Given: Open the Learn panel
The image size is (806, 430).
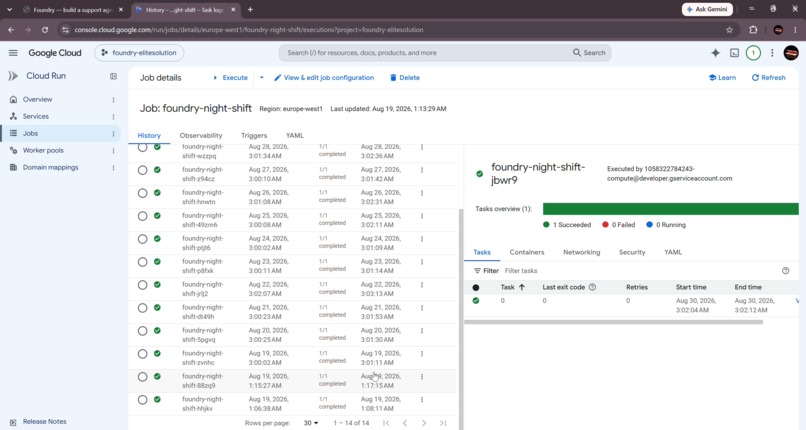Looking at the screenshot, I should pyautogui.click(x=722, y=78).
